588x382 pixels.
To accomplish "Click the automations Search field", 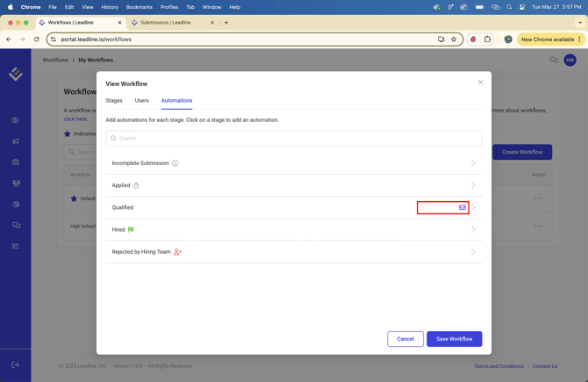I will coord(294,138).
